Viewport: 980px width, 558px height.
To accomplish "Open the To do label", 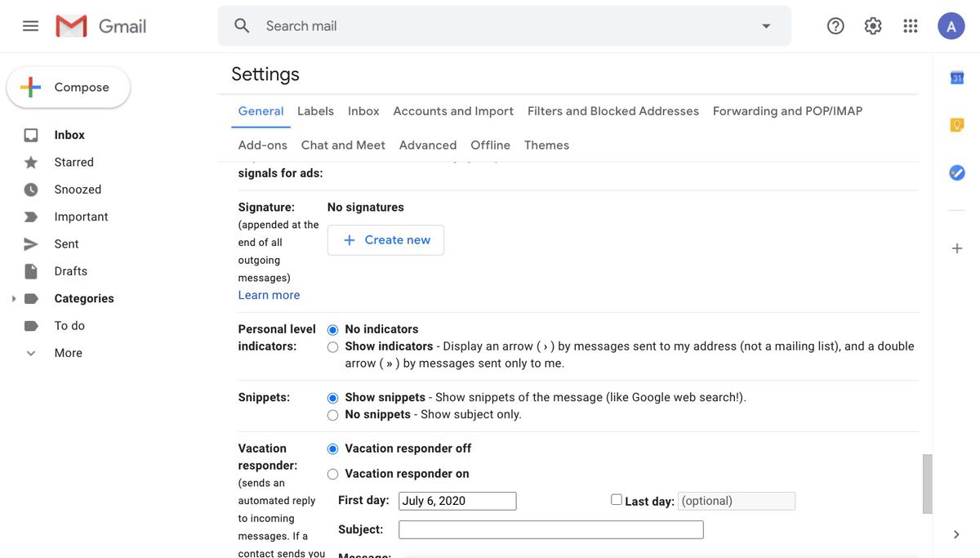I will point(69,325).
